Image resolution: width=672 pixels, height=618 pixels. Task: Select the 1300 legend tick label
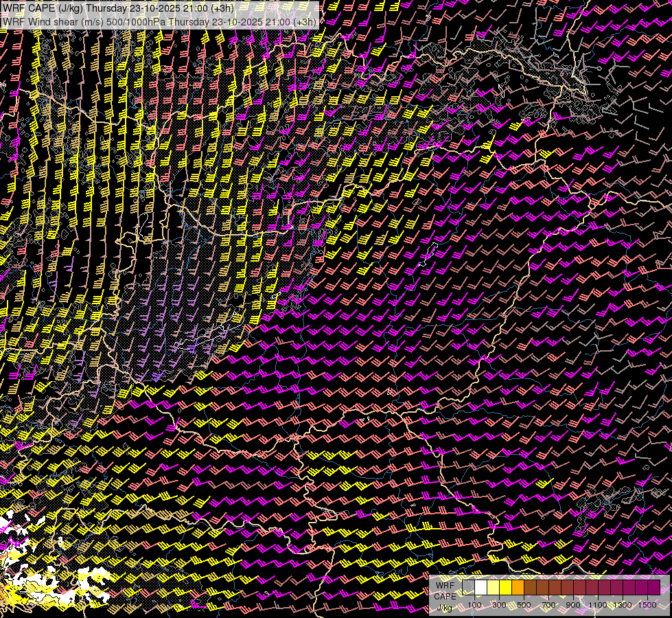[623, 605]
